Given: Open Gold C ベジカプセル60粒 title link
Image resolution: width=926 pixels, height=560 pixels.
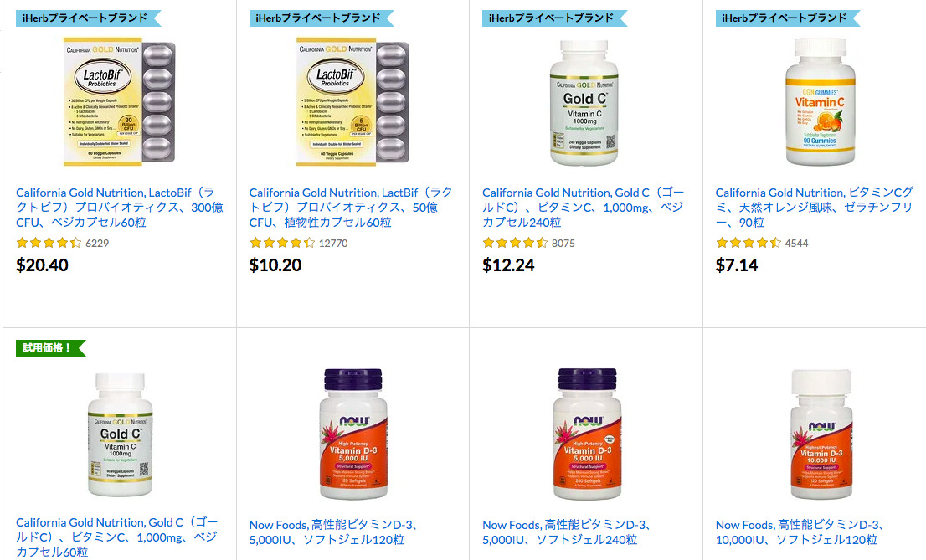Looking at the screenshot, I should pos(117,537).
